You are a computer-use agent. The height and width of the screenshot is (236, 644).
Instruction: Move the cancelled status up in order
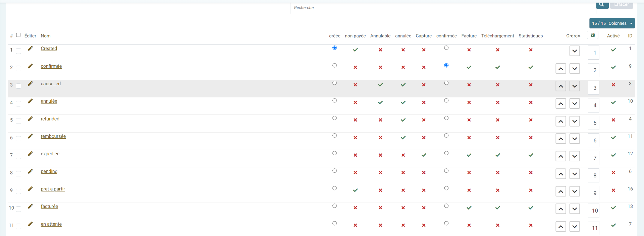560,86
